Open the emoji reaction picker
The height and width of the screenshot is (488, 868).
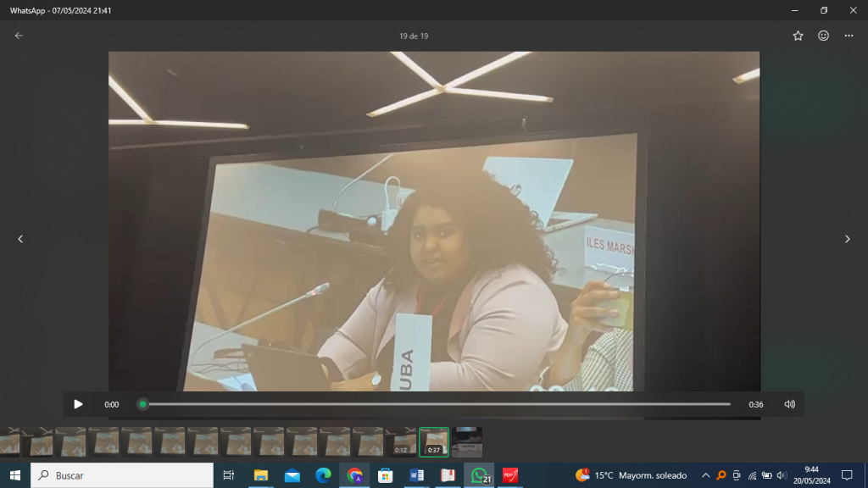point(823,36)
